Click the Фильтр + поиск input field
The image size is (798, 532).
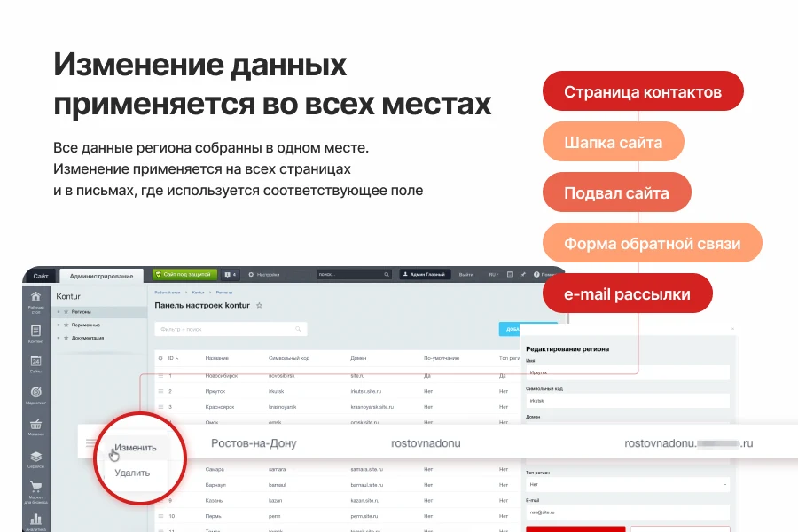(231, 329)
